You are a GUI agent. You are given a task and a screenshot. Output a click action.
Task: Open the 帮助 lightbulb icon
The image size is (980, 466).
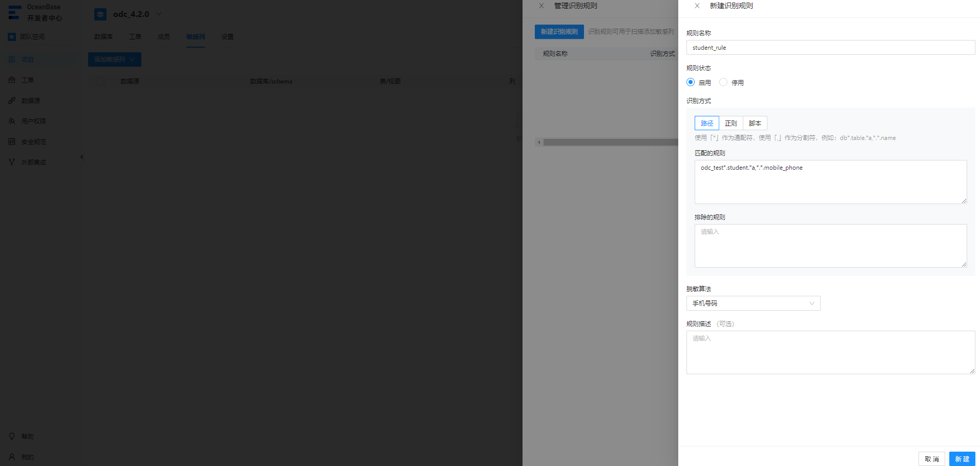click(12, 436)
